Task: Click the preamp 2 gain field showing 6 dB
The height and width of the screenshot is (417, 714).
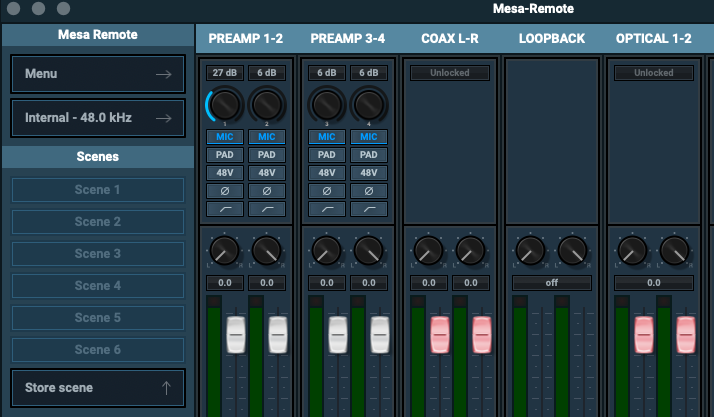Action: (267, 73)
